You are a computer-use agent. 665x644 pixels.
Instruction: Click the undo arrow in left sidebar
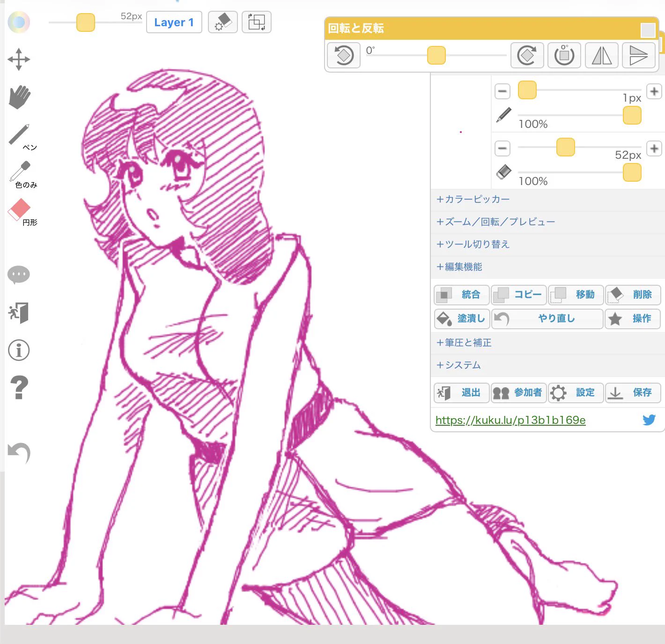[19, 453]
